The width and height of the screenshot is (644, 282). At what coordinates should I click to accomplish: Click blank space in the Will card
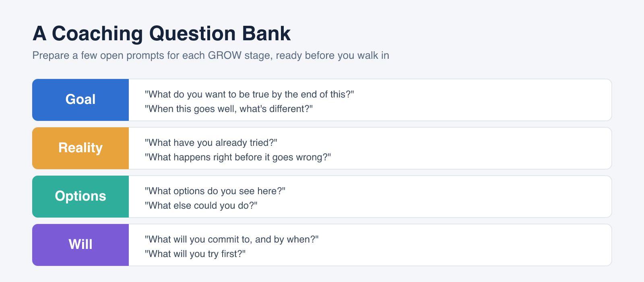pos(483,245)
